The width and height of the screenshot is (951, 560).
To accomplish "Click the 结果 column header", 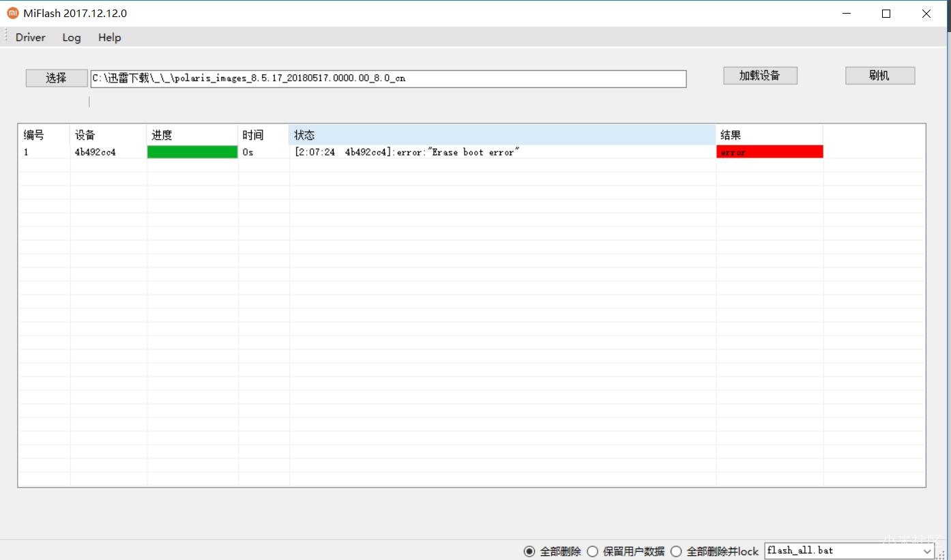I will pos(769,135).
